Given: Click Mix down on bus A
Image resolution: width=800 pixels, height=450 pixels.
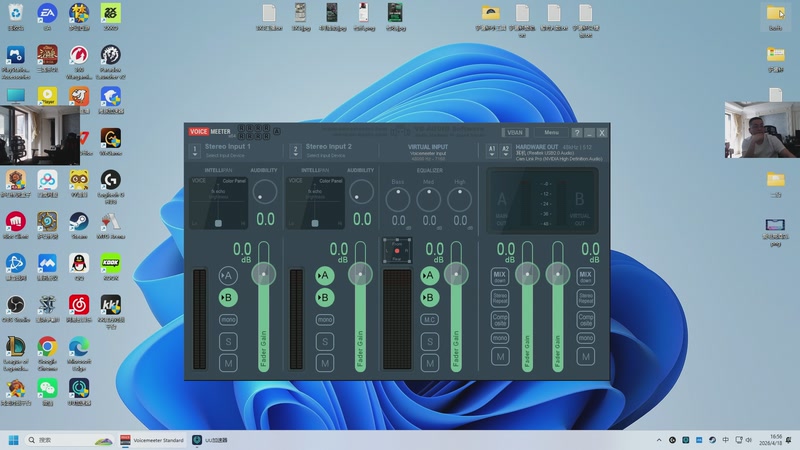Looking at the screenshot, I should tap(500, 276).
